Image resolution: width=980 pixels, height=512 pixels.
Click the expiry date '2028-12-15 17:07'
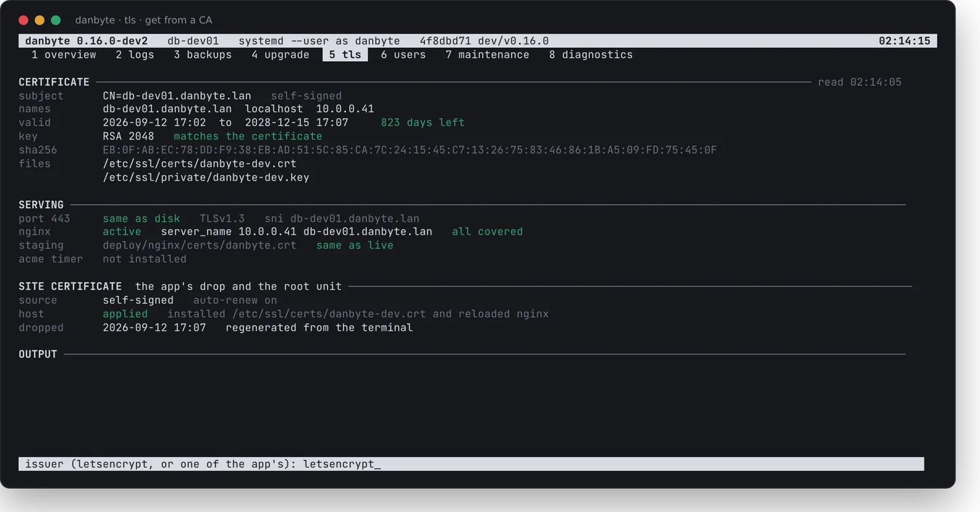pyautogui.click(x=296, y=122)
